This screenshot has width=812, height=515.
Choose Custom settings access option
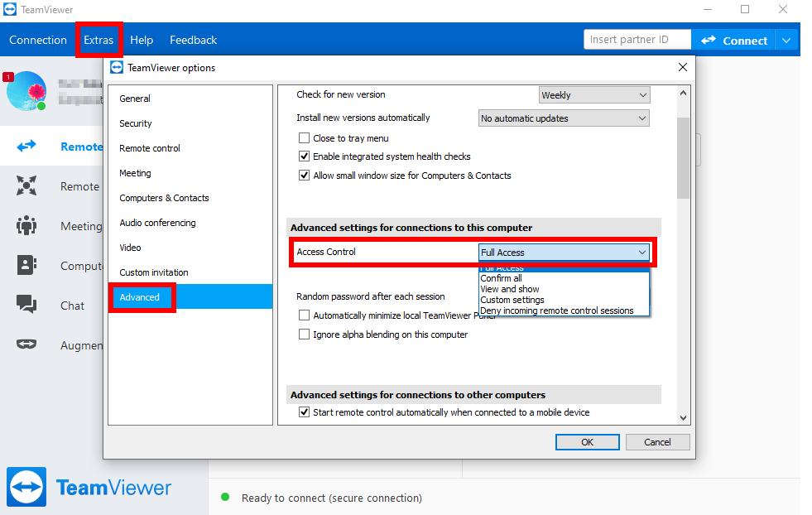click(x=564, y=300)
